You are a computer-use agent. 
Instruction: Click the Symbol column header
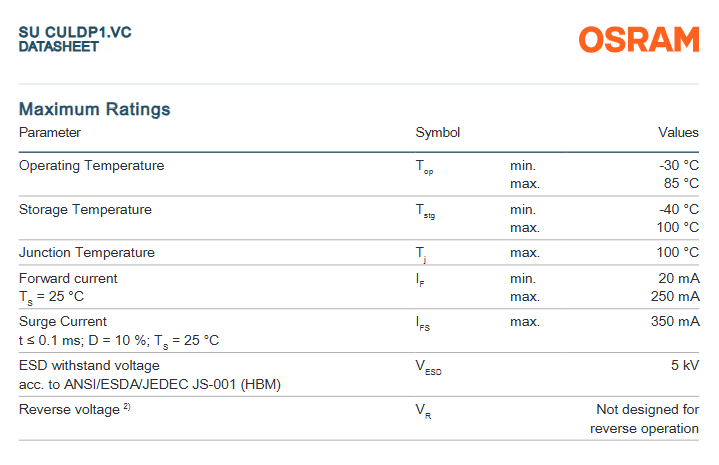coord(437,132)
